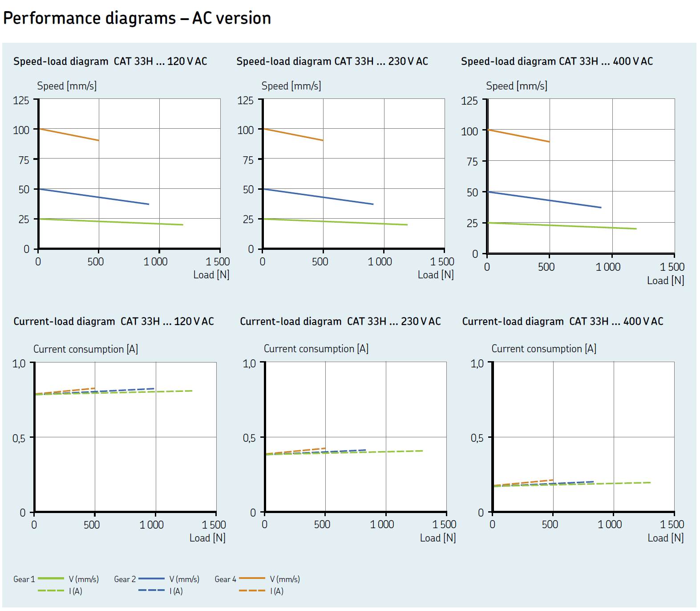Click the 'Current-load diagram CAT 33H ... 120 V AC' title

[x=113, y=321]
